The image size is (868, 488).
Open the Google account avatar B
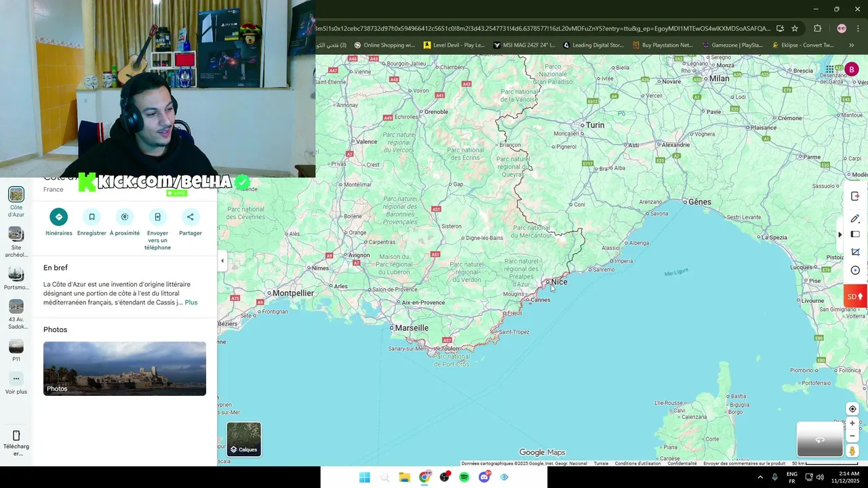point(852,69)
